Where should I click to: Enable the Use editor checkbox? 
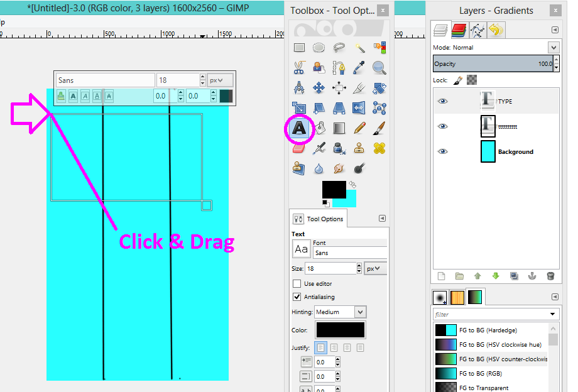coord(297,284)
